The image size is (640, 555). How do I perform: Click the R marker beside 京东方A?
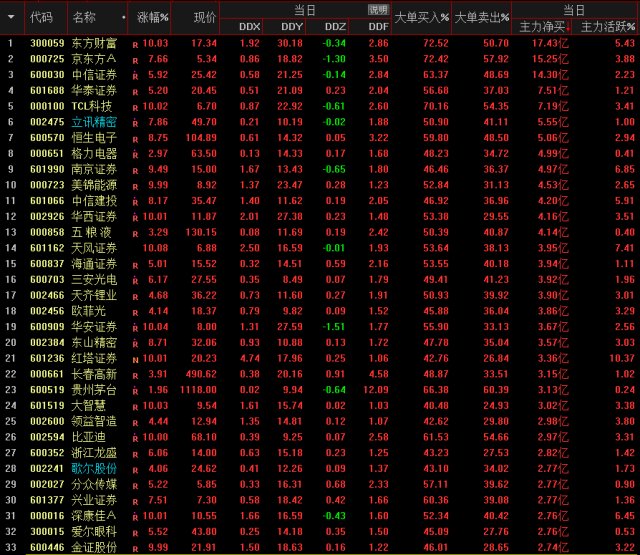135,61
